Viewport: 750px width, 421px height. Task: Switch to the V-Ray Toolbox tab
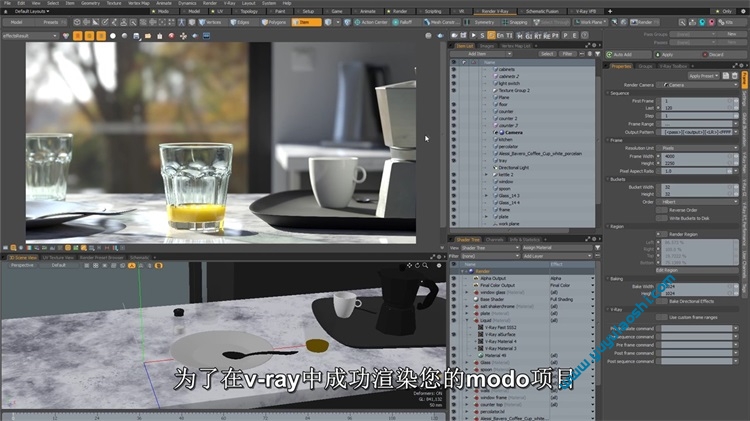[673, 66]
